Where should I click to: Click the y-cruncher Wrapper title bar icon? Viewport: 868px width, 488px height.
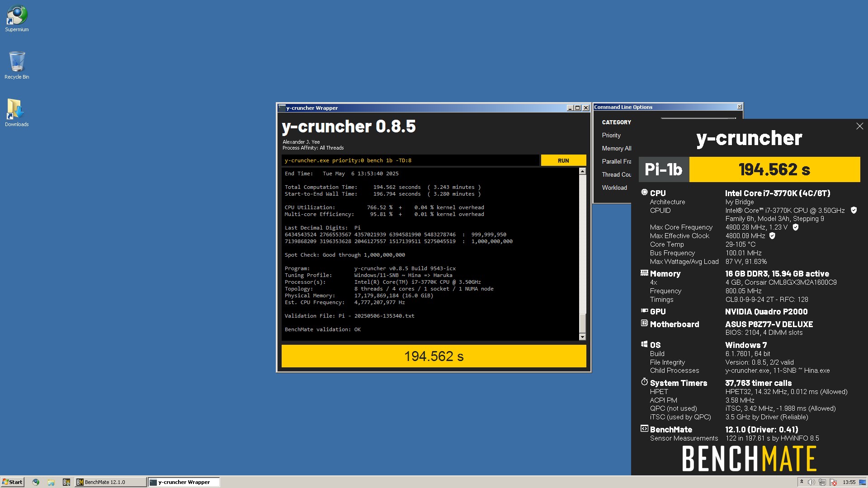click(282, 108)
